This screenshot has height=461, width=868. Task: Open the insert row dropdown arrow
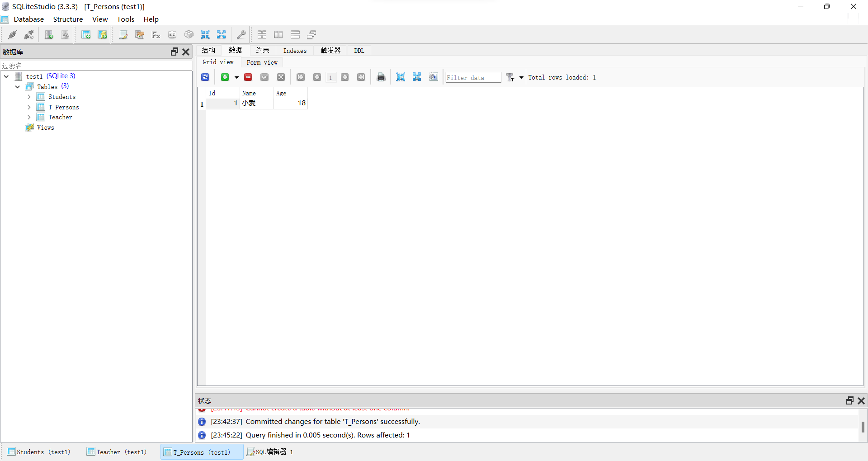236,77
